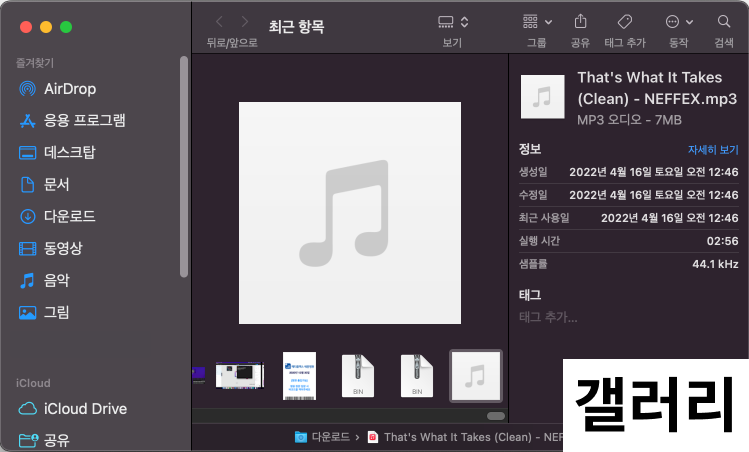Click the 02:56 실행 시간 value
The height and width of the screenshot is (452, 749).
tap(722, 241)
